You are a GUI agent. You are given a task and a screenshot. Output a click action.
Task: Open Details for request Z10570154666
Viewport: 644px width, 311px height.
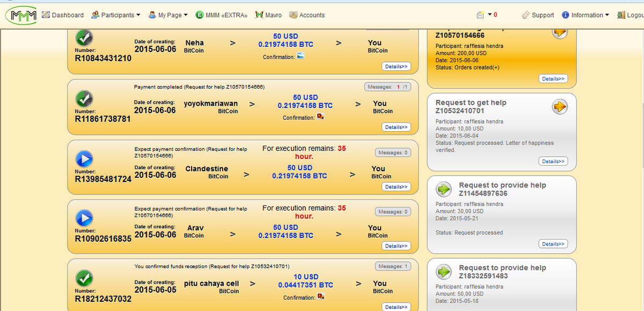(x=553, y=79)
